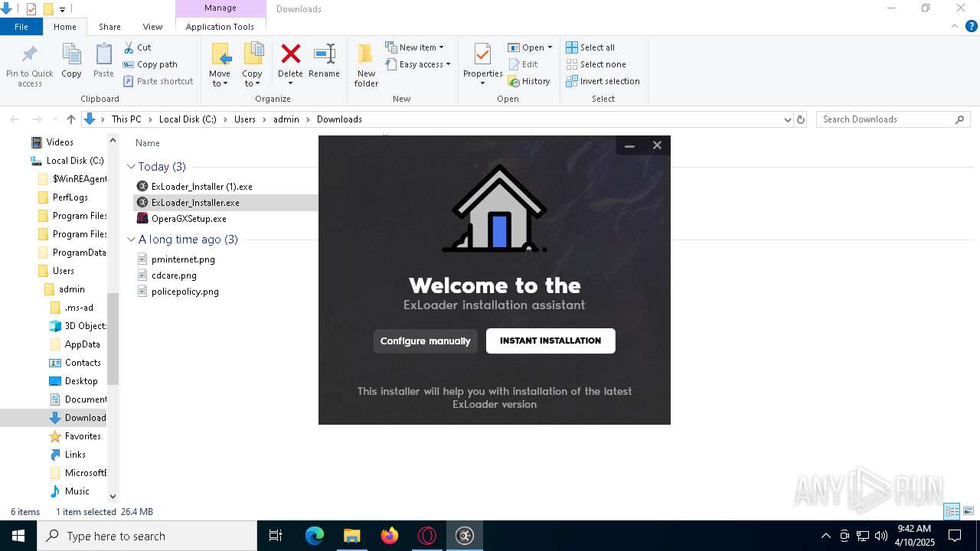This screenshot has width=980, height=551.
Task: Click the Cut scissors icon
Action: click(129, 47)
